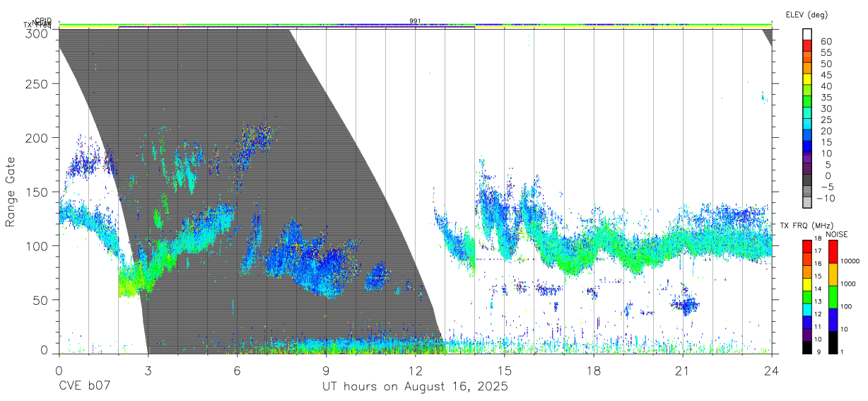
Task: Click the "12" tick on UT hours axis
Action: tap(415, 370)
